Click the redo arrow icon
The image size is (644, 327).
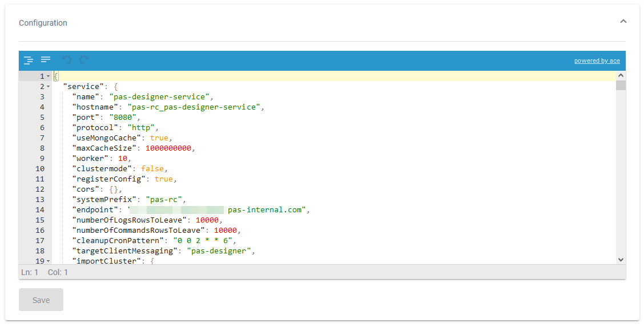[84, 60]
